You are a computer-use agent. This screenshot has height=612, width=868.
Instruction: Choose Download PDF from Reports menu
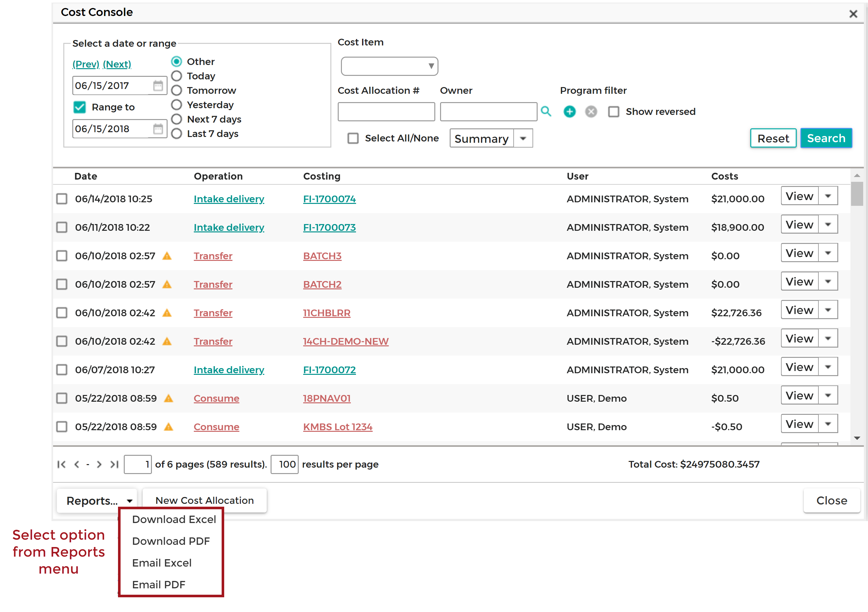pyautogui.click(x=171, y=541)
